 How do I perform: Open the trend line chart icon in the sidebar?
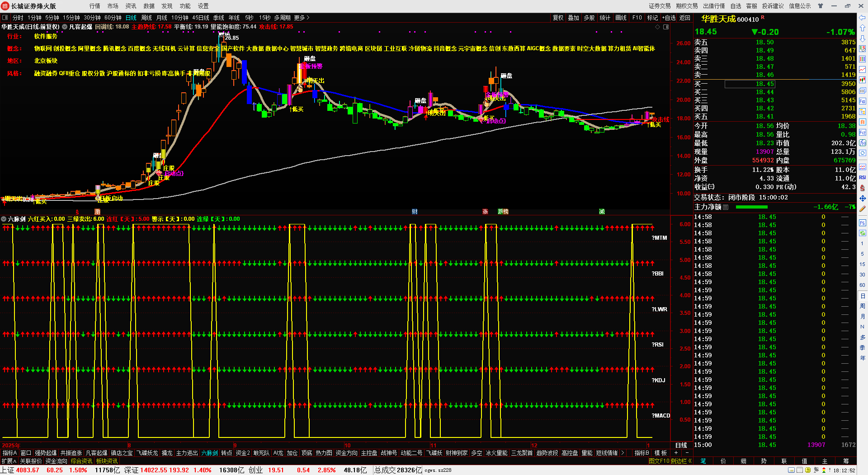(863, 69)
